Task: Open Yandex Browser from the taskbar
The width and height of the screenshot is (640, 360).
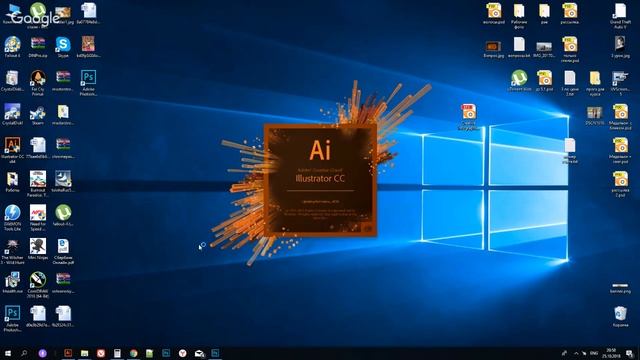Action: (x=182, y=353)
